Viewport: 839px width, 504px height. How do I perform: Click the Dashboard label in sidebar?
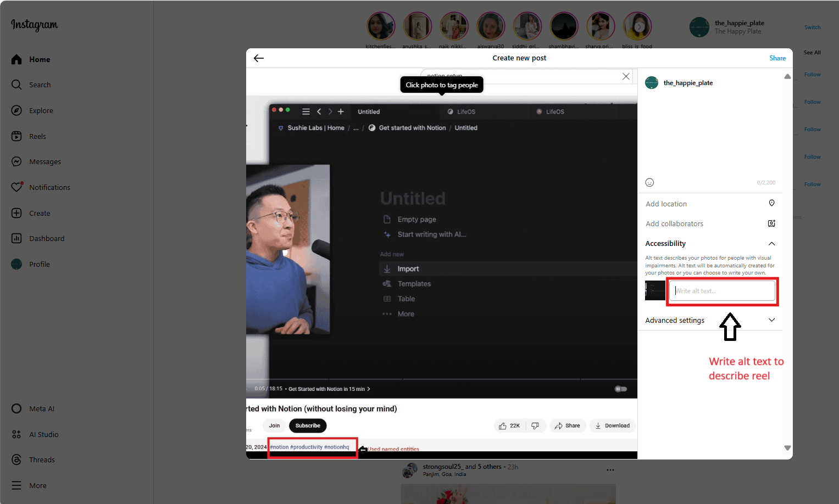pos(47,238)
